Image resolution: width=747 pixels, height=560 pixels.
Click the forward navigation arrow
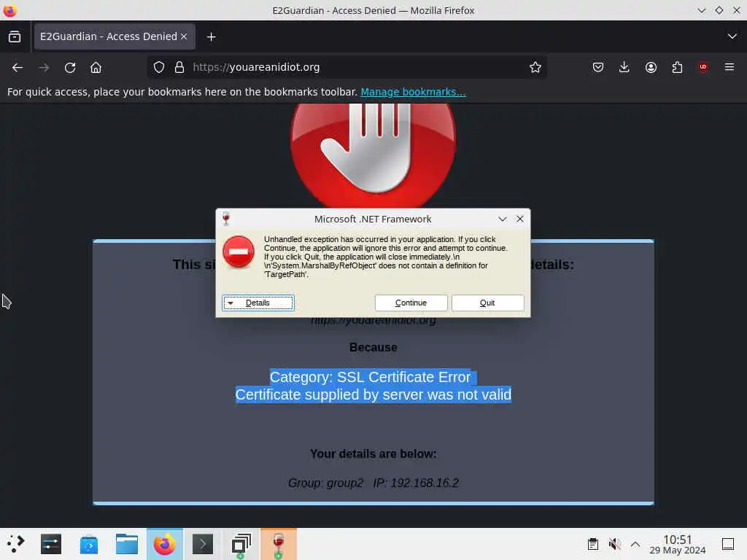(44, 68)
